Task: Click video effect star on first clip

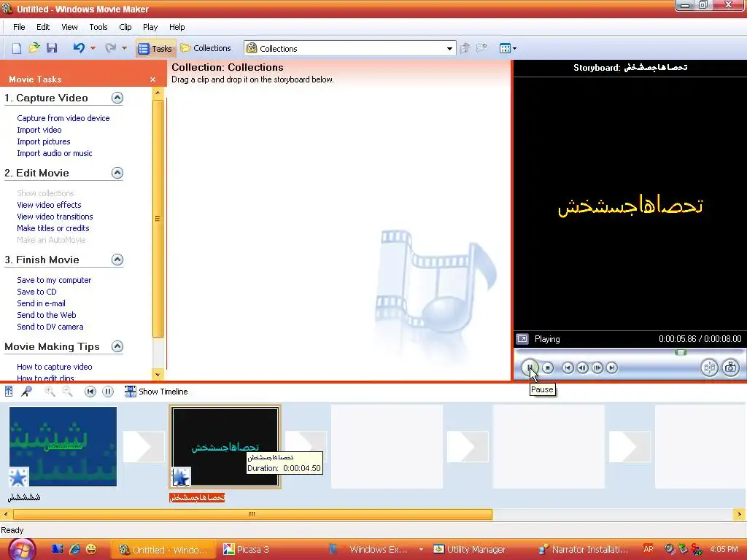Action: [18, 477]
